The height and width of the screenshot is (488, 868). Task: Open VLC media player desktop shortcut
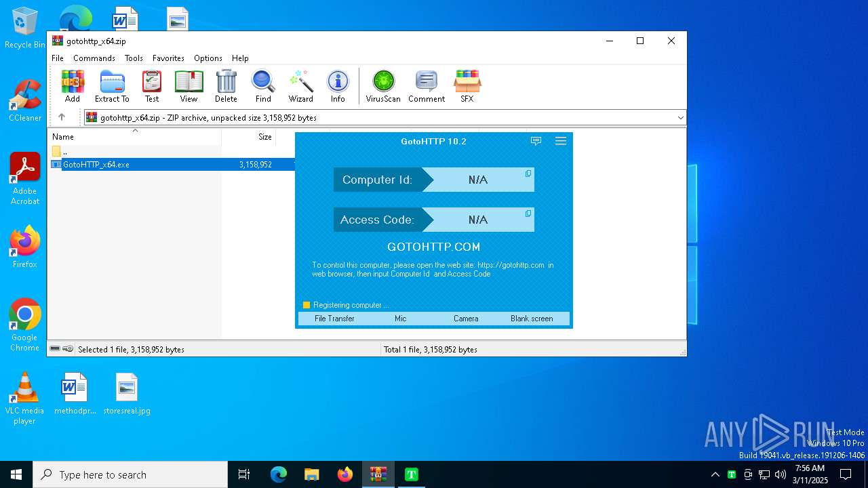click(25, 399)
